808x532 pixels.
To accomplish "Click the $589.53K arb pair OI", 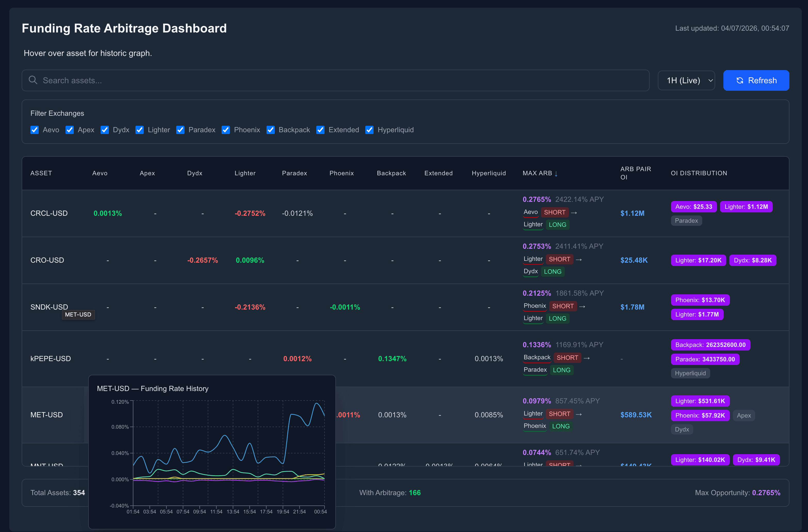I will 636,415.
